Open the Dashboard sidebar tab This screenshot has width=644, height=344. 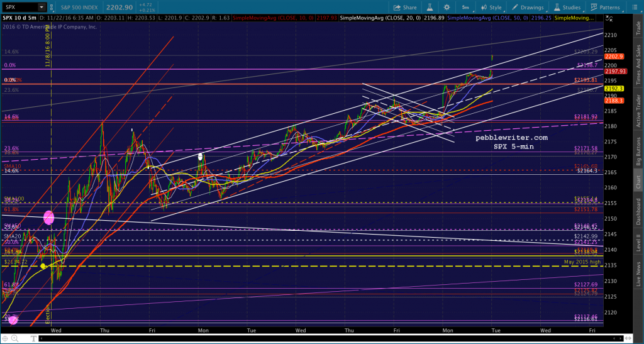click(x=639, y=211)
